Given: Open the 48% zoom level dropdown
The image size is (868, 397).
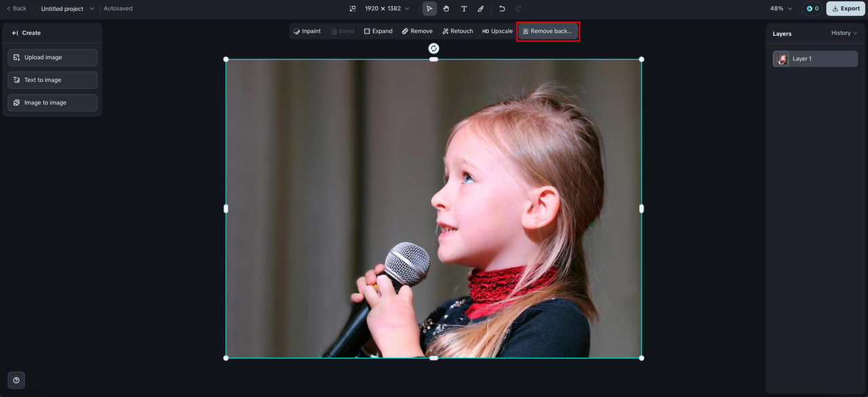Looking at the screenshot, I should pyautogui.click(x=781, y=9).
